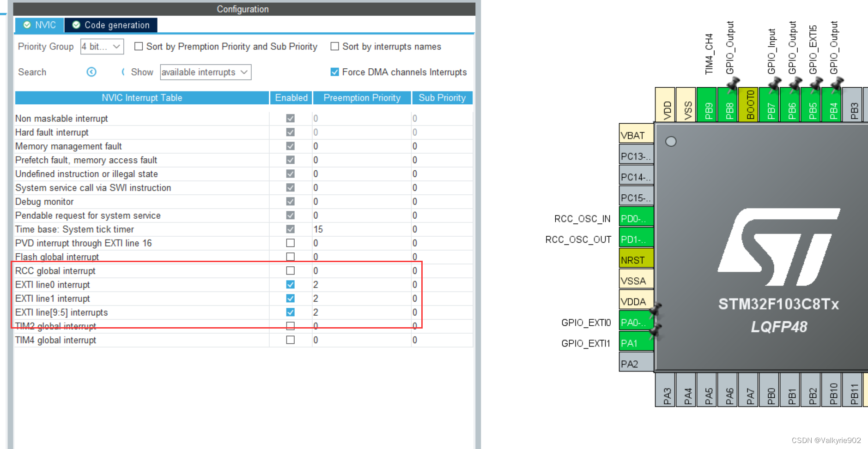Toggle Force DMA channels Interrupts checkbox
This screenshot has height=449, width=868.
click(x=334, y=72)
